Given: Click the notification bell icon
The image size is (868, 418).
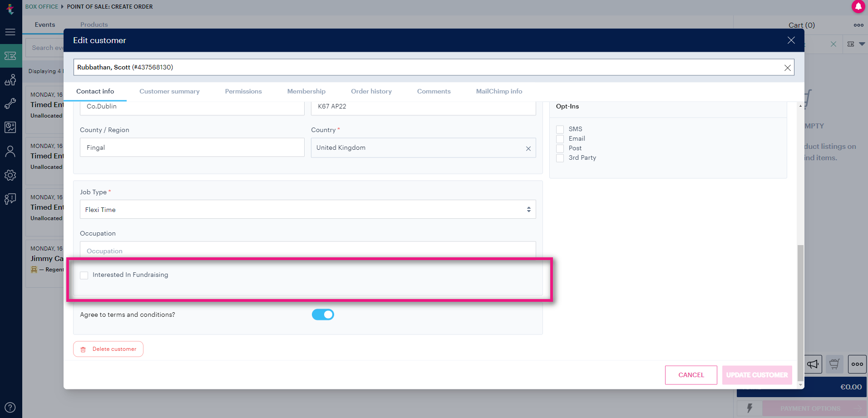Looking at the screenshot, I should (x=858, y=6).
